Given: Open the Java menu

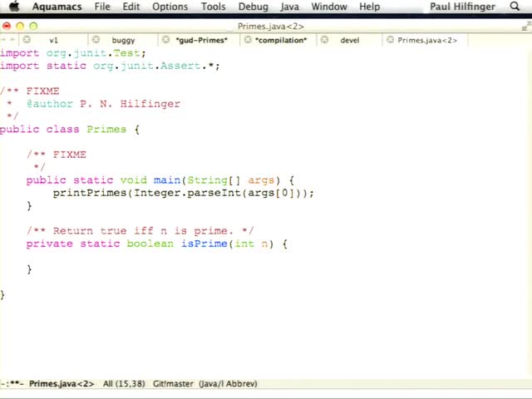Looking at the screenshot, I should point(290,7).
